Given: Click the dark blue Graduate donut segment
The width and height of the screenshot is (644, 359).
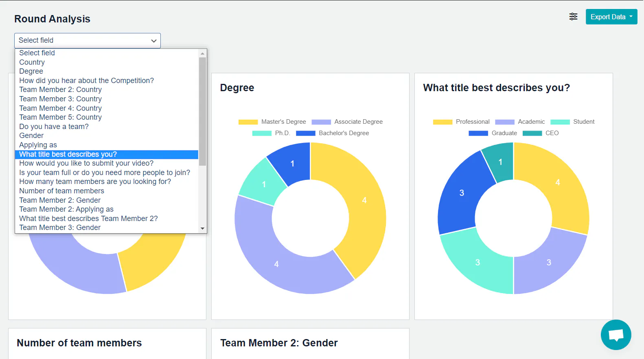Looking at the screenshot, I should (462, 193).
